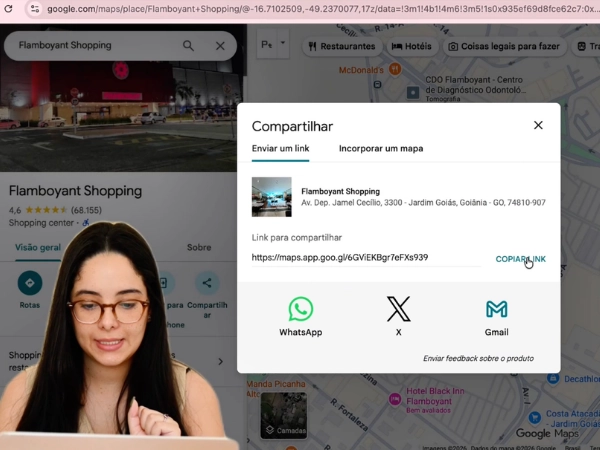This screenshot has width=600, height=450.
Task: Click COPIAR LINK
Action: [x=520, y=259]
